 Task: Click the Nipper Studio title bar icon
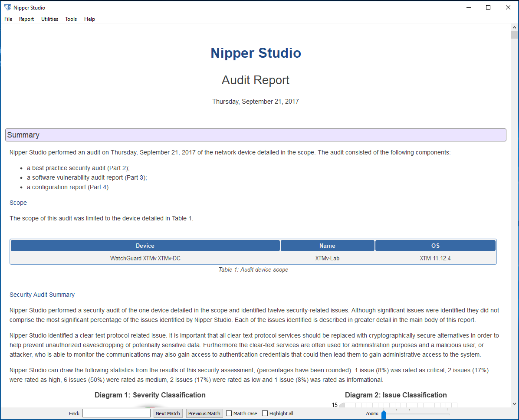pyautogui.click(x=7, y=7)
